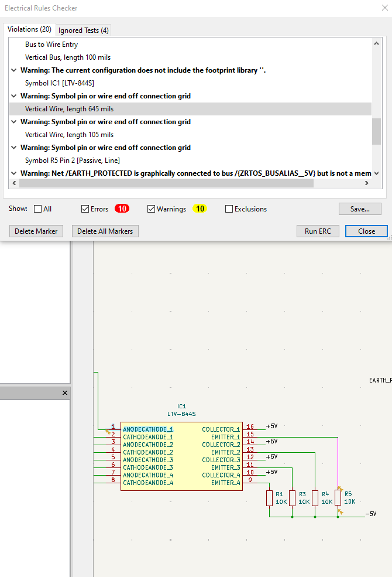The image size is (392, 577).
Task: Click the red Errors count badge
Action: (122, 209)
